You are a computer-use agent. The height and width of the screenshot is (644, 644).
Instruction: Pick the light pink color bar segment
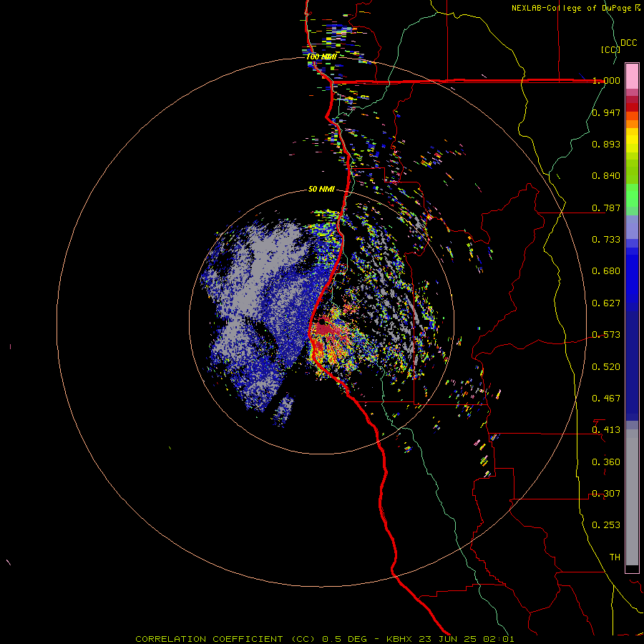coord(632,76)
